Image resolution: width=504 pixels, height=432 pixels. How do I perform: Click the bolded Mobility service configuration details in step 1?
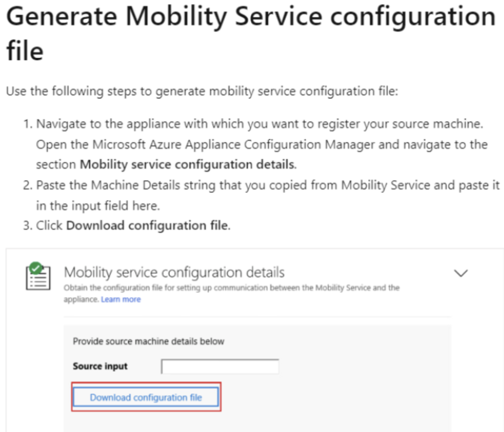pos(187,164)
